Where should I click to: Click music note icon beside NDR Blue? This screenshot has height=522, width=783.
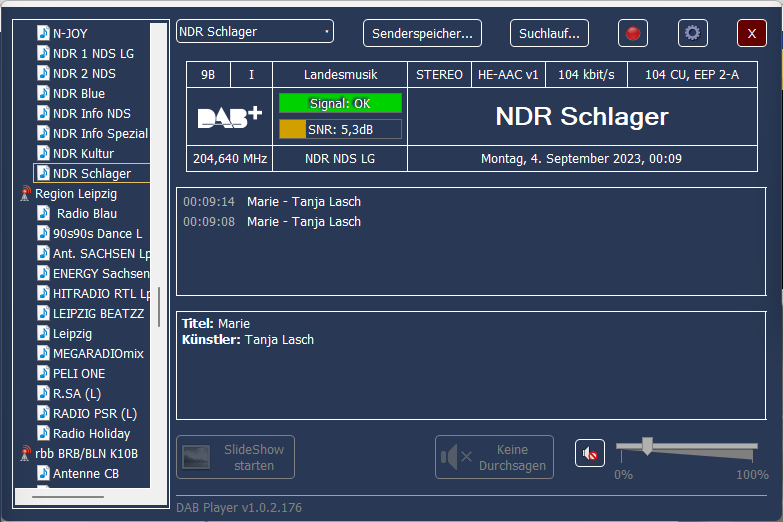point(43,93)
